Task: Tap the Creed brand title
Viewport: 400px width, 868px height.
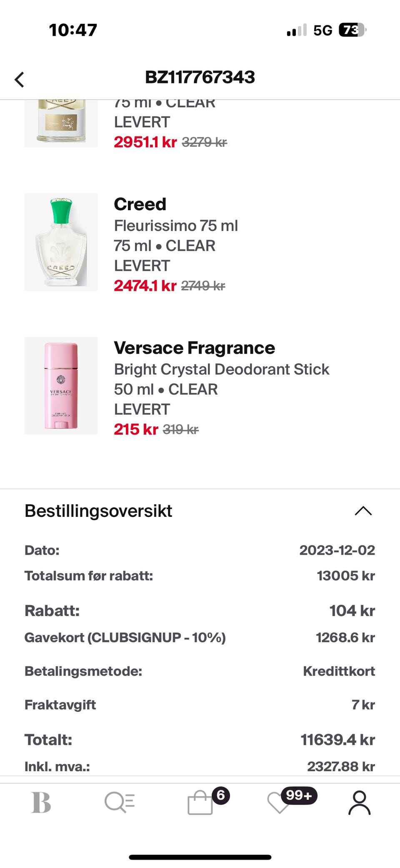Action: pos(140,204)
